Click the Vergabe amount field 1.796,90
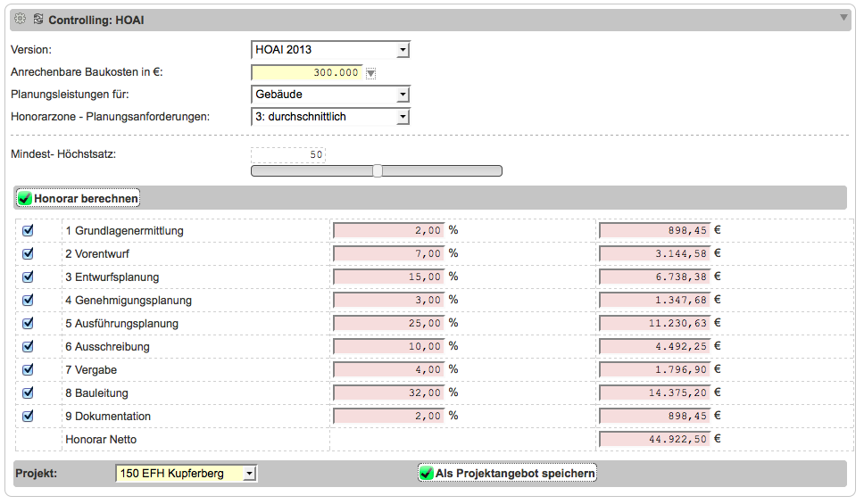Viewport: 864px width, 504px height. (654, 369)
